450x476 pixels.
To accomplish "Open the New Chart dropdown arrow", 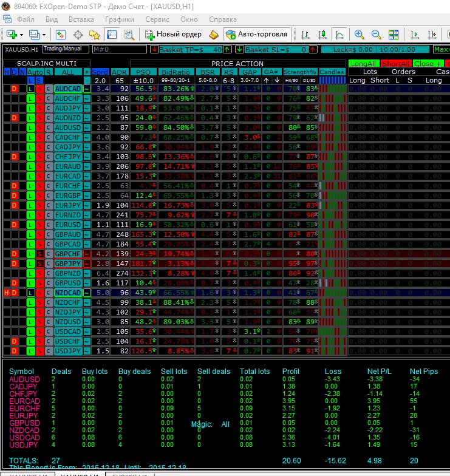I will click(x=21, y=35).
